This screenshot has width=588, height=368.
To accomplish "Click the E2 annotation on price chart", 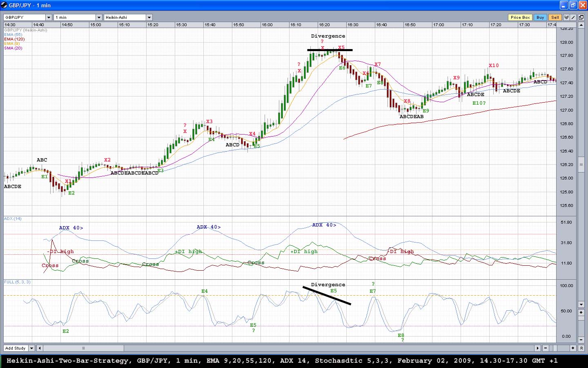I will pyautogui.click(x=71, y=193).
